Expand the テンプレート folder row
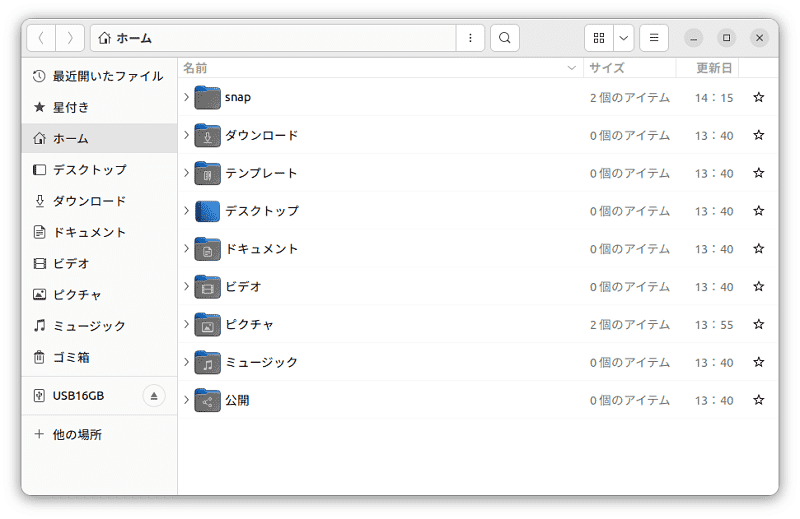This screenshot has height=519, width=800. 186,172
